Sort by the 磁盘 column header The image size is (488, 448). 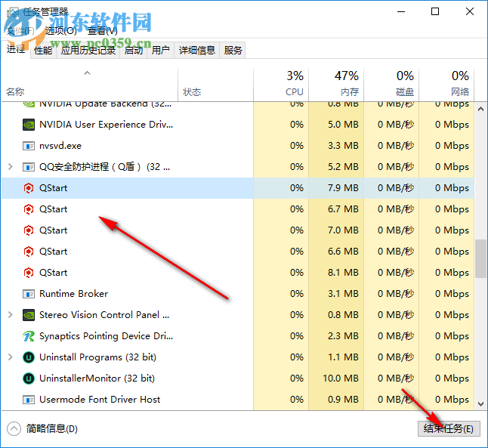(x=391, y=85)
